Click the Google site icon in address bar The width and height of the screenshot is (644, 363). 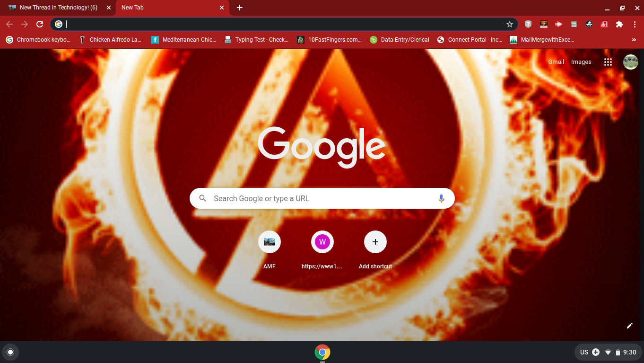tap(59, 24)
